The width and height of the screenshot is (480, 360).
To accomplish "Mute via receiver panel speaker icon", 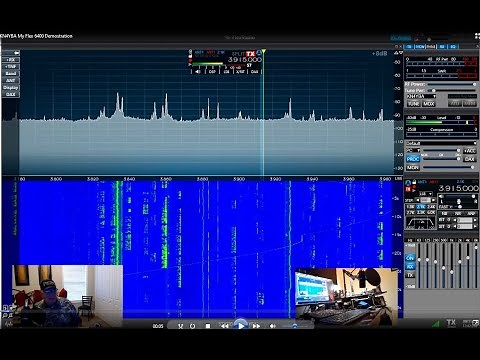I will tap(441, 196).
